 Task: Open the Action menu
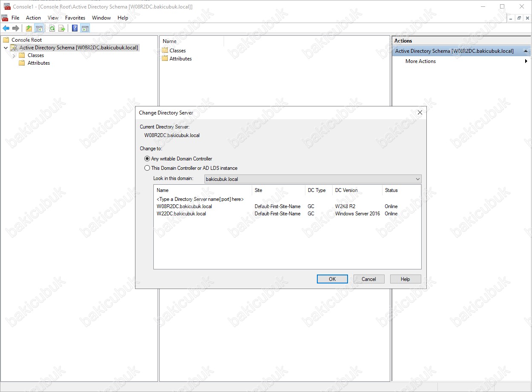pos(33,18)
